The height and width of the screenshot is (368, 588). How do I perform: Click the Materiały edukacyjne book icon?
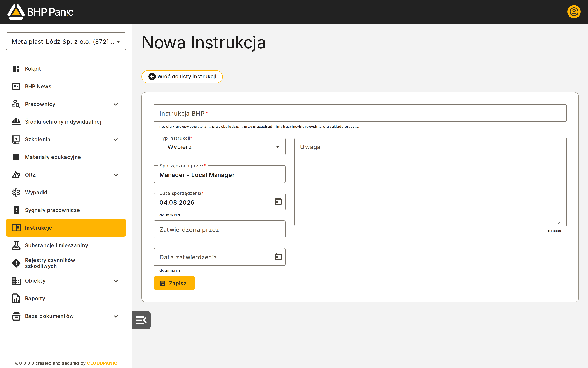tap(16, 157)
